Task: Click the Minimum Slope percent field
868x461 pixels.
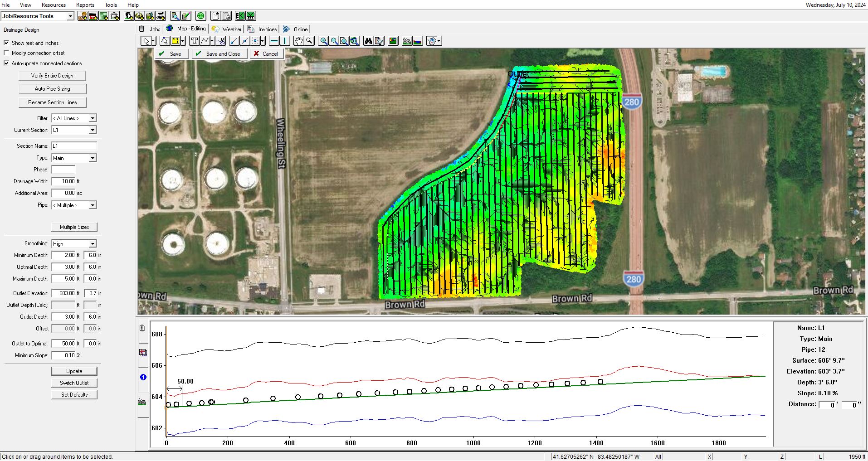Action: click(x=63, y=355)
